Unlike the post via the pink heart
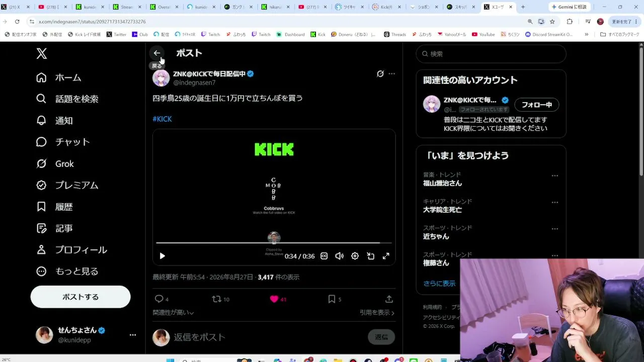Viewport: 644px width, 362px height. pyautogui.click(x=274, y=299)
